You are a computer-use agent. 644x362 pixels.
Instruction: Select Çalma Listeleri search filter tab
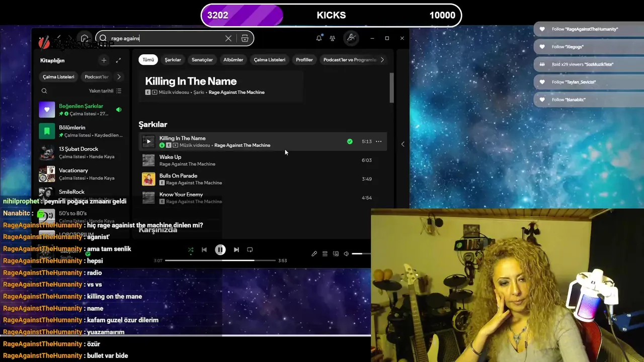pos(270,60)
